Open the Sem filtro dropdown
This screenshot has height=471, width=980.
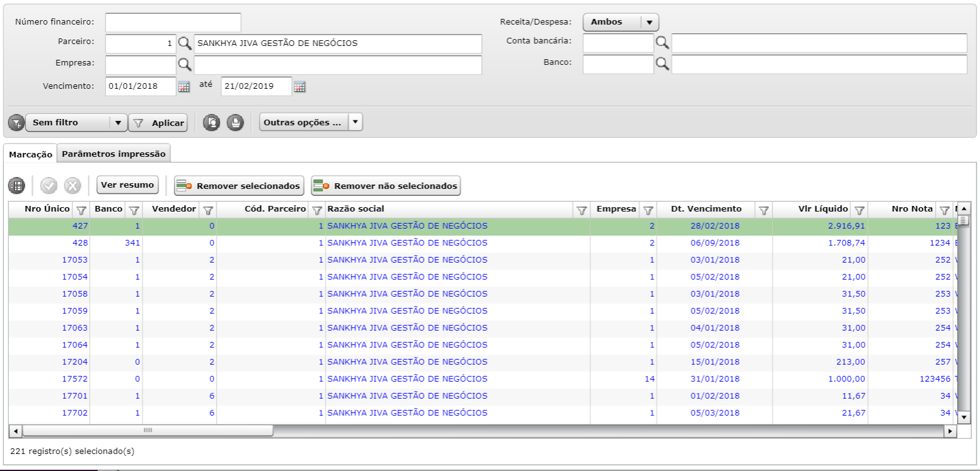point(76,123)
